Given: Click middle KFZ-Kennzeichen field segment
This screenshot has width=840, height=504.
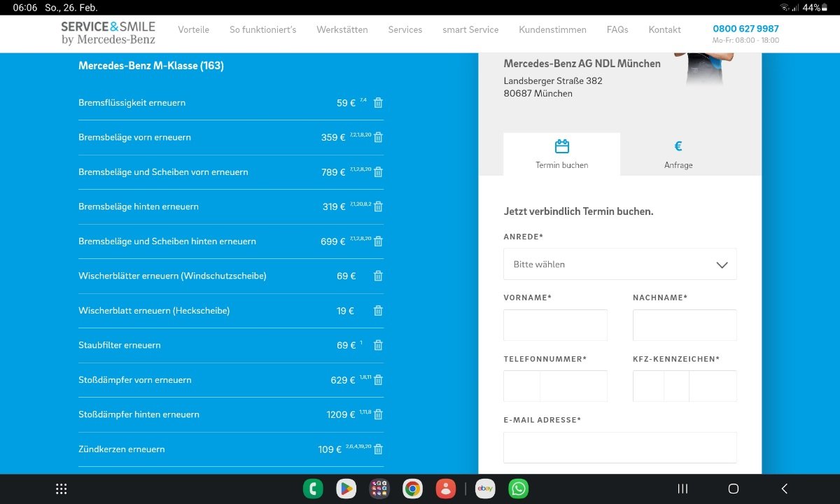Looking at the screenshot, I should 677,386.
